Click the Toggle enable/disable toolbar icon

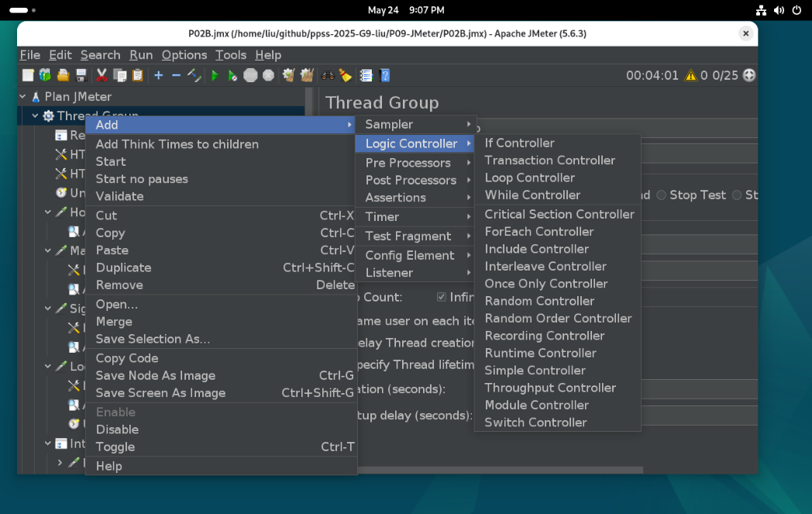click(x=194, y=76)
